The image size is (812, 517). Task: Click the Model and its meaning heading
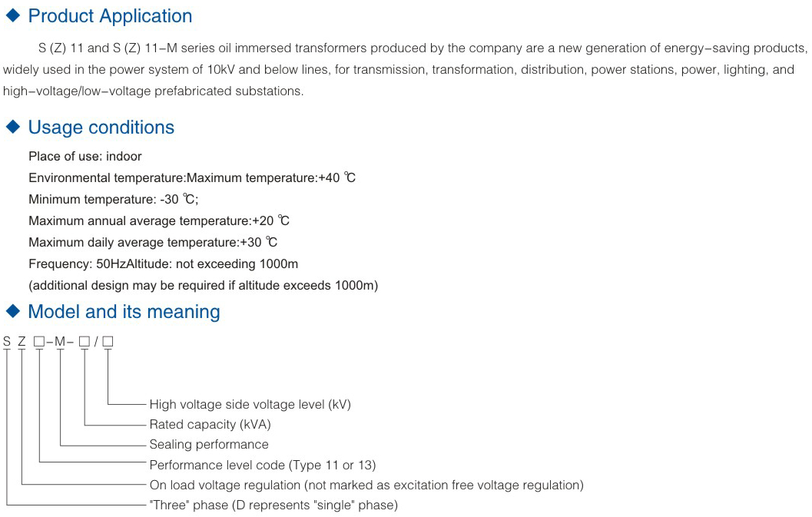click(124, 312)
